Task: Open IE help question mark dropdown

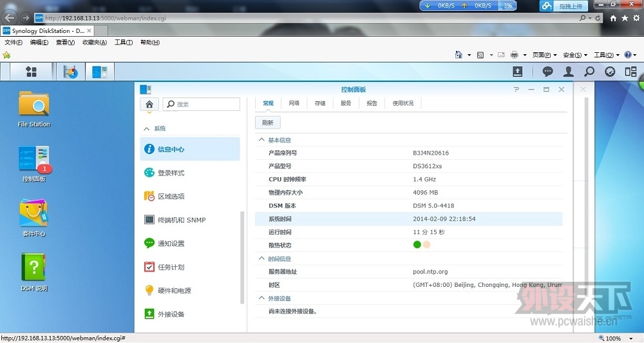Action: [630, 55]
